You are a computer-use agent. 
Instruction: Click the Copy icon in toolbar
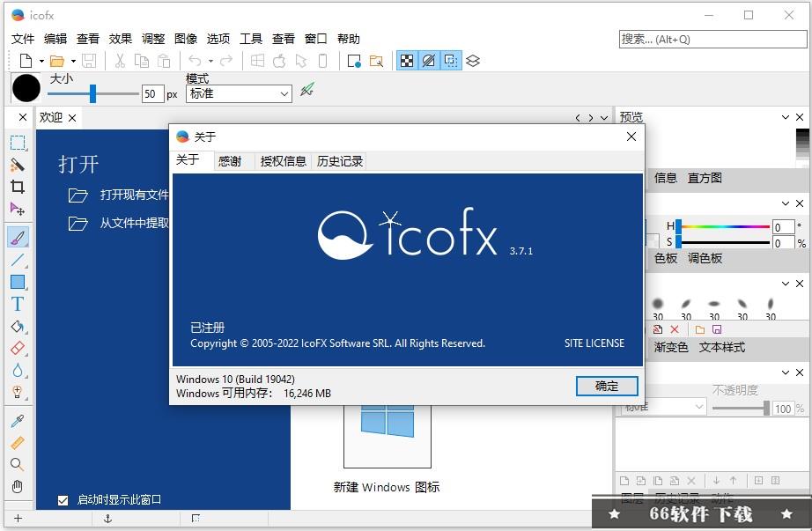click(x=142, y=61)
